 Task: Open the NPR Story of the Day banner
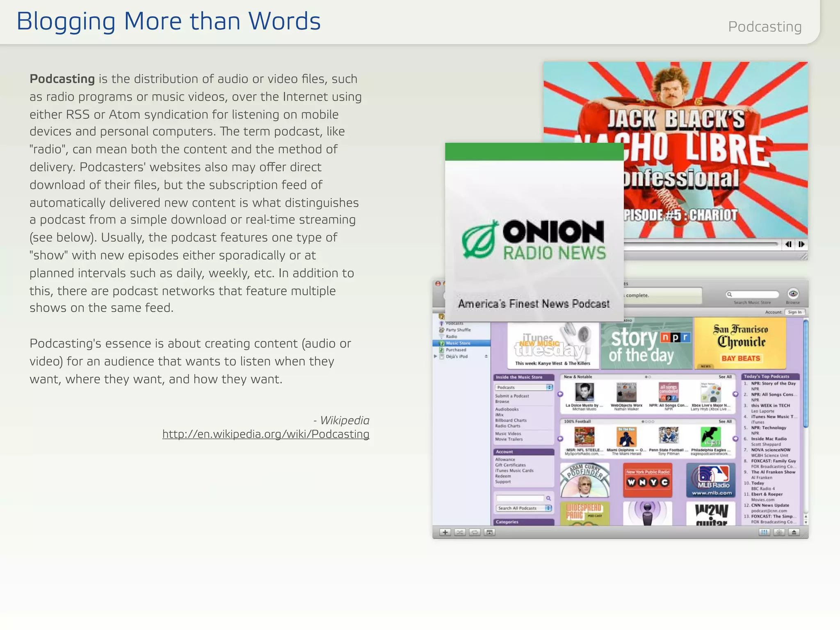[x=646, y=344]
